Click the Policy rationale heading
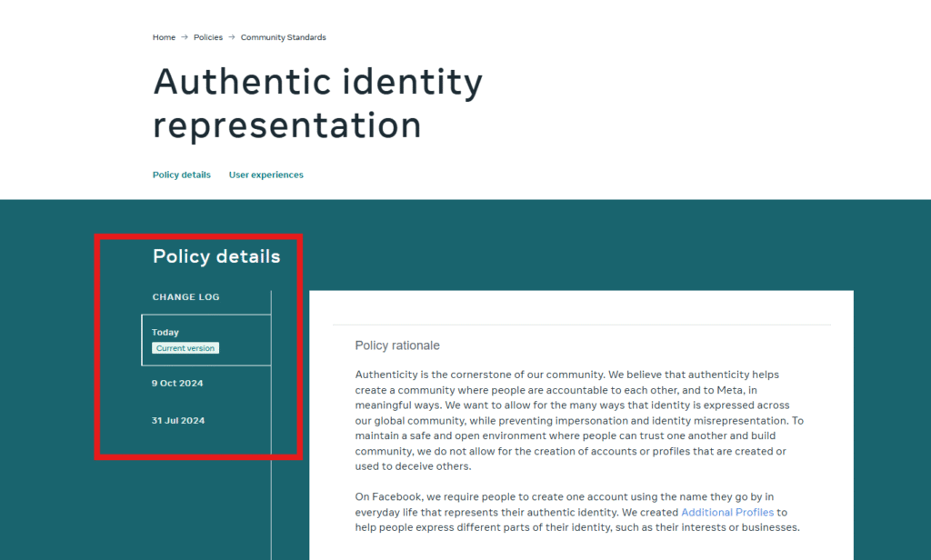The image size is (931, 560). tap(397, 345)
